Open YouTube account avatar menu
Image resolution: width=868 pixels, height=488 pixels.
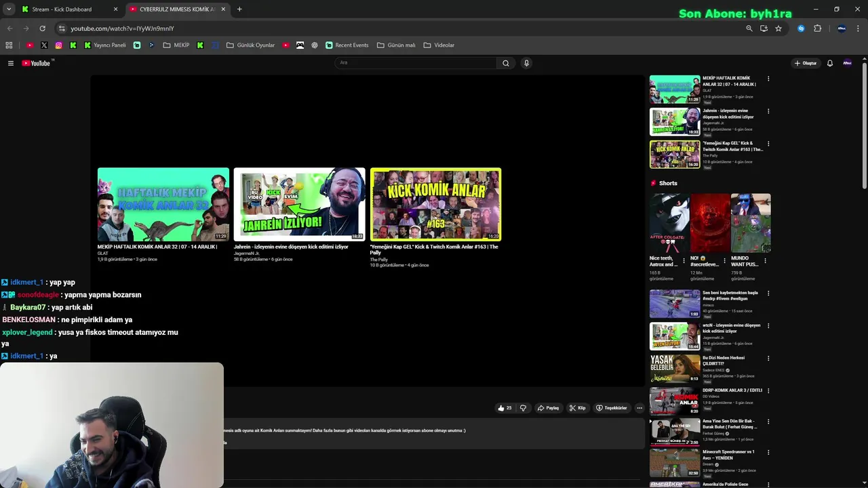847,63
